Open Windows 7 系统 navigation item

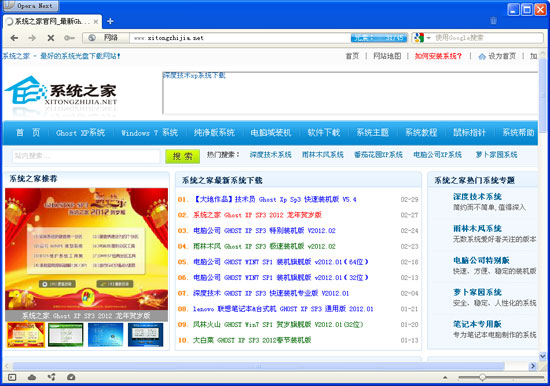149,133
